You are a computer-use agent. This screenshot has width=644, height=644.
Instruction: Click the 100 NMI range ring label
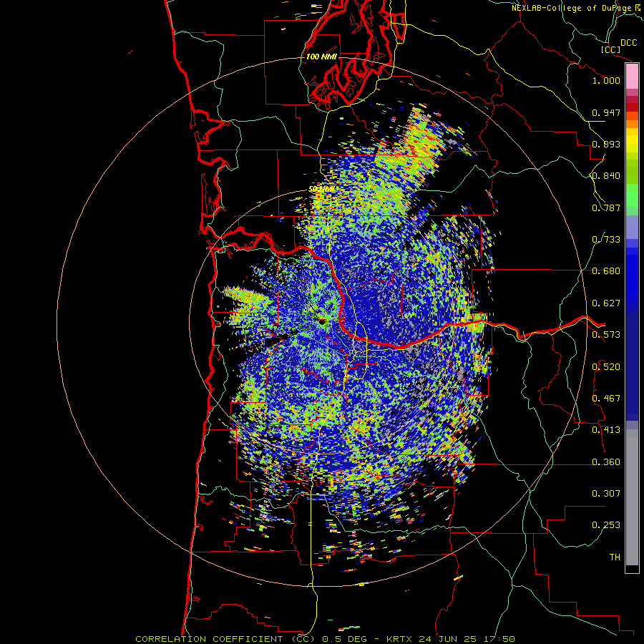click(x=321, y=57)
